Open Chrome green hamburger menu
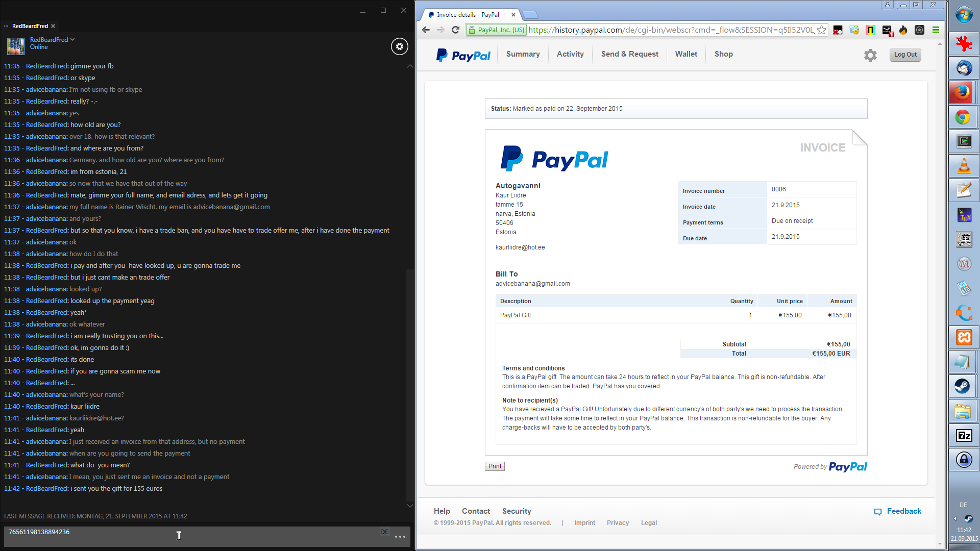 tap(936, 30)
